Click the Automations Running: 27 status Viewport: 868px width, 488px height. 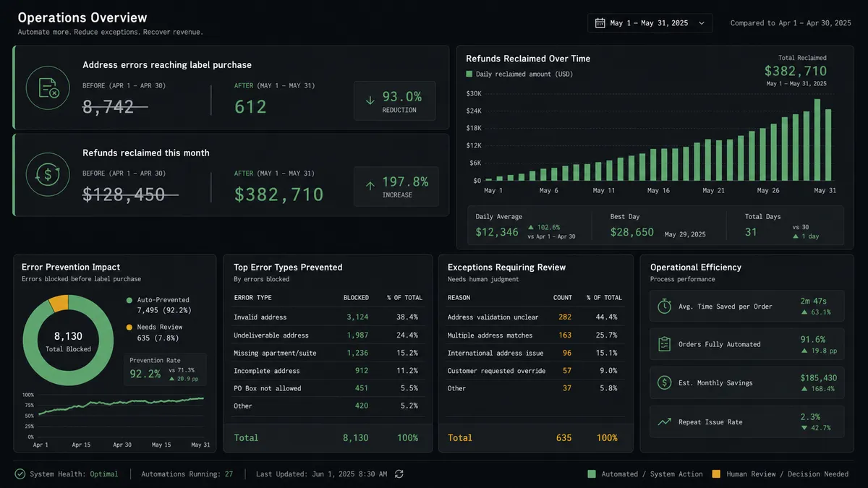pyautogui.click(x=187, y=474)
